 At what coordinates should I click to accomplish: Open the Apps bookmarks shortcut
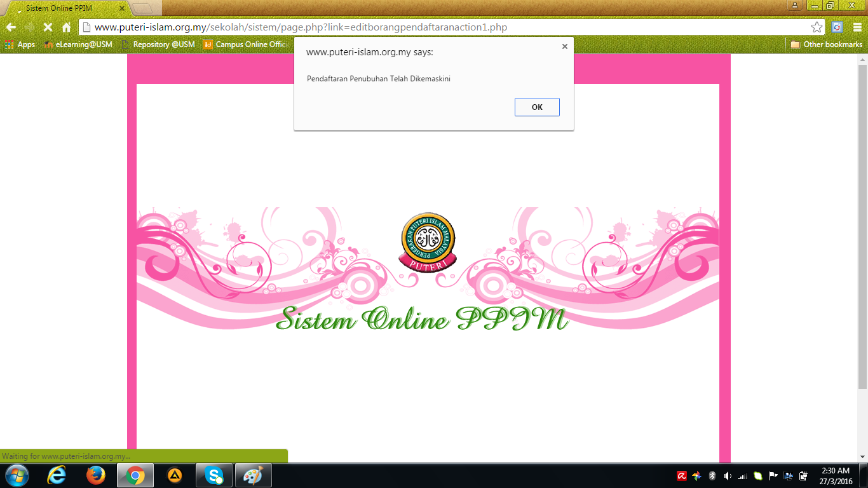pyautogui.click(x=20, y=44)
